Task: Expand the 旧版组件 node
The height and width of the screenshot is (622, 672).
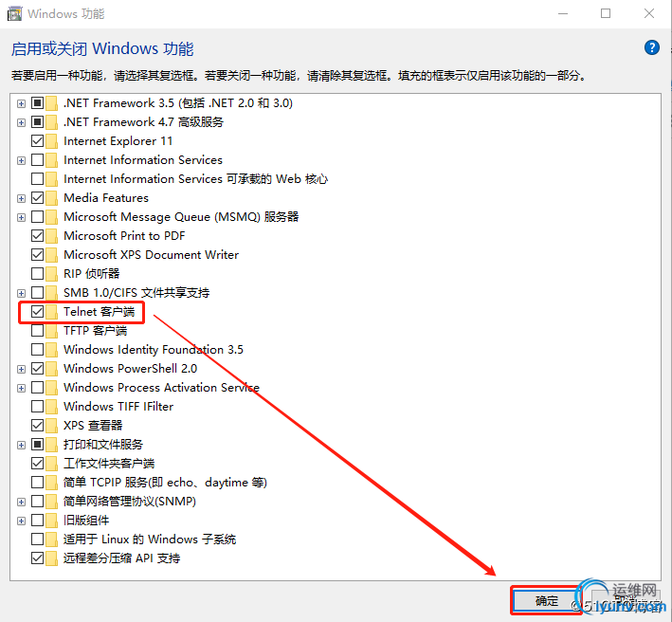Action: 21,521
